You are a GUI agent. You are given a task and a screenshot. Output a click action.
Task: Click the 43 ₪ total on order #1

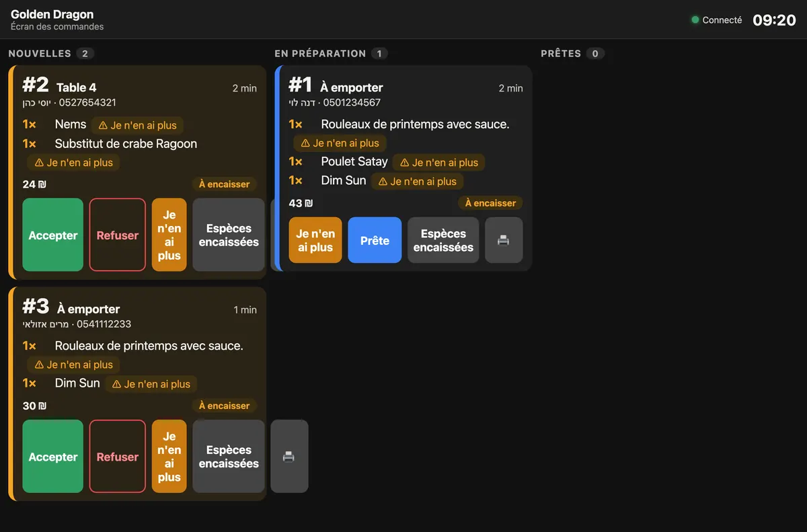(x=301, y=203)
